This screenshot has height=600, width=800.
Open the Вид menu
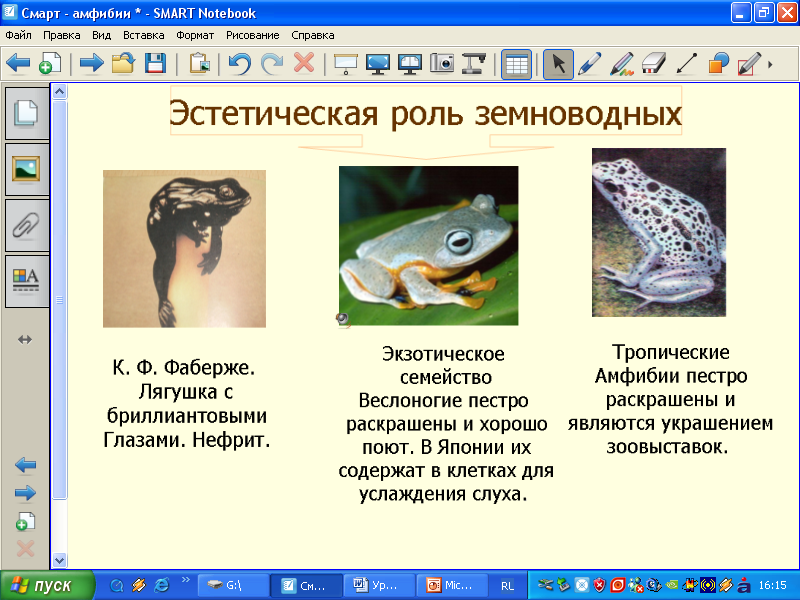tap(102, 35)
